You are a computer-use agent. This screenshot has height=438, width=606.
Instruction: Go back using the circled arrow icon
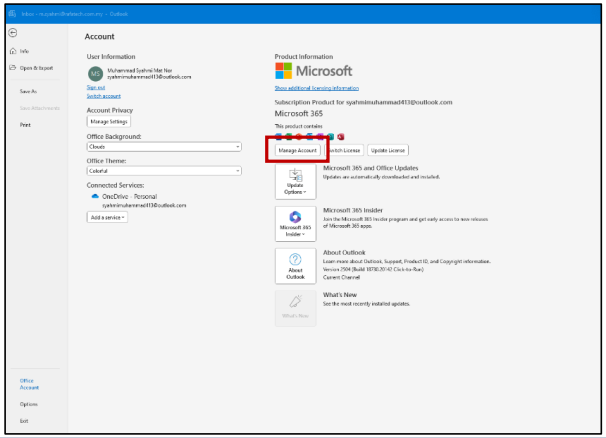point(13,33)
